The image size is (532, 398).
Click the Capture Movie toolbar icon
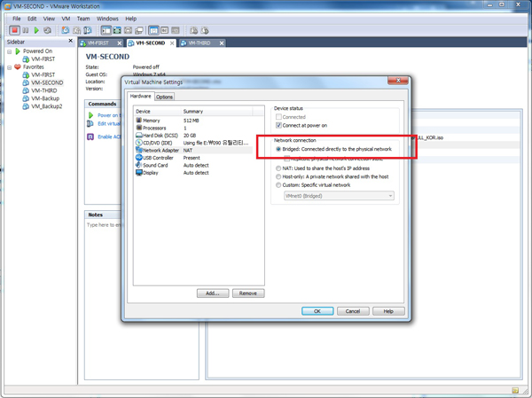(205, 30)
